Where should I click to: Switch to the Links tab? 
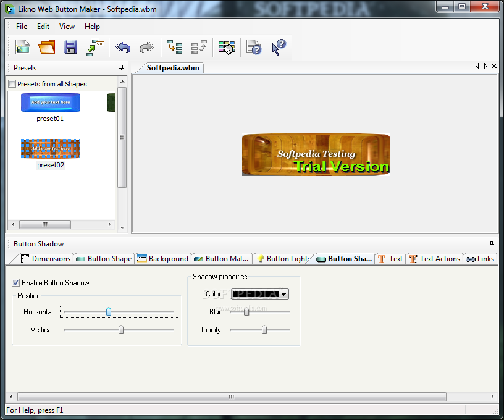pos(480,259)
